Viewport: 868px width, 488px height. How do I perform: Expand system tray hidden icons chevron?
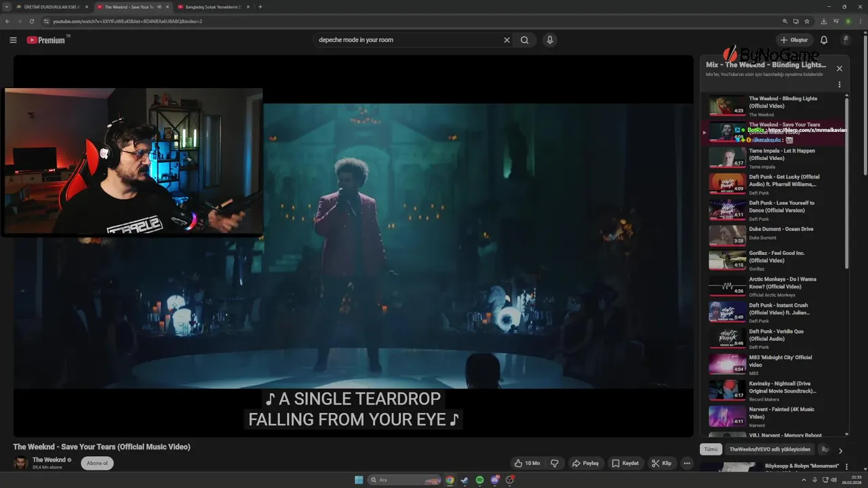pos(803,480)
